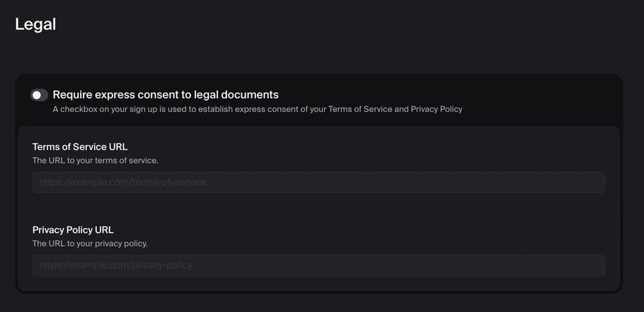Click the terms-of-service example placeholder text

[122, 183]
